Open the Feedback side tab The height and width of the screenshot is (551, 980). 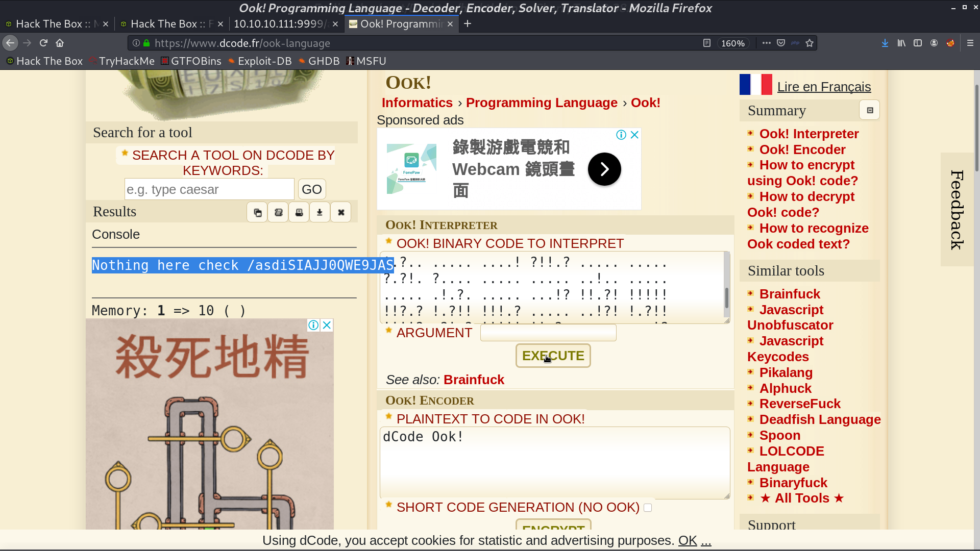pos(957,210)
